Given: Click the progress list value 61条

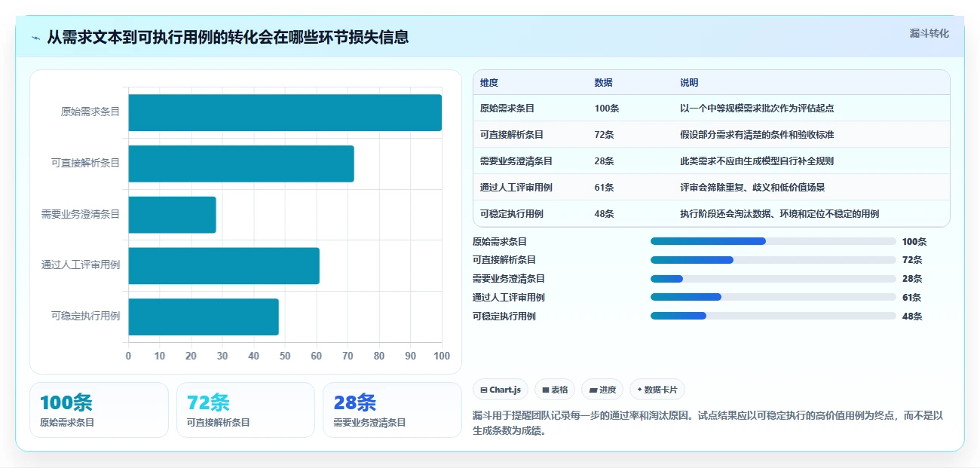Looking at the screenshot, I should (911, 297).
